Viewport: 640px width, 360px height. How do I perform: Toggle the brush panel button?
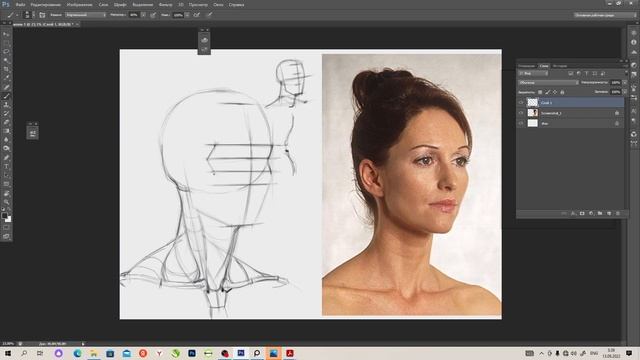(x=42, y=15)
